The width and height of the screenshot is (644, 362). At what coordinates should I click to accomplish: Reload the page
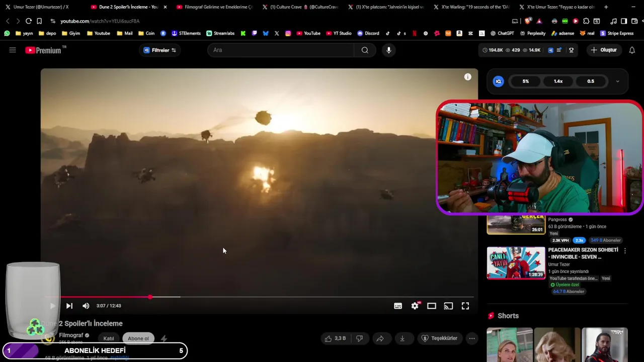pos(29,21)
